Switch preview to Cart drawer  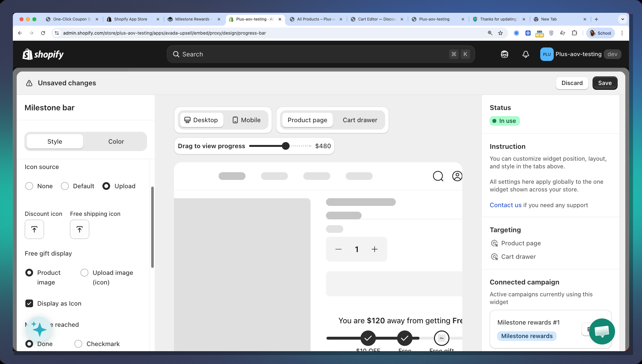pyautogui.click(x=360, y=120)
